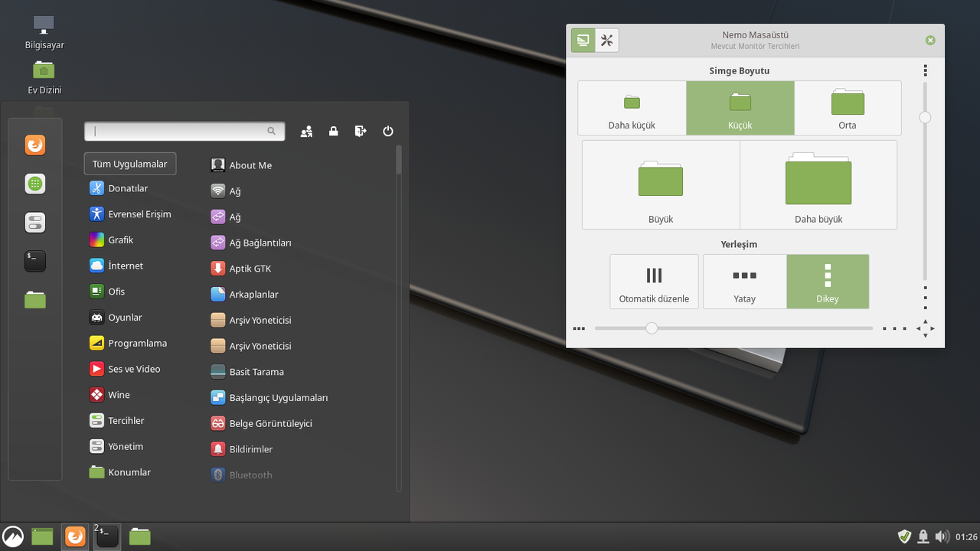980x551 pixels.
Task: Launch the software manager grid icon in favorites
Action: coord(35,184)
